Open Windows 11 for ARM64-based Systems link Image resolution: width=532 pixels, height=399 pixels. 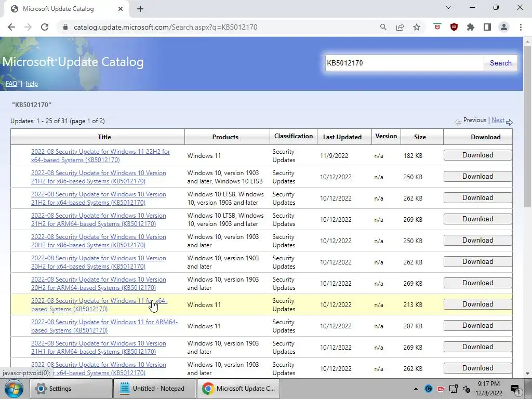point(104,326)
